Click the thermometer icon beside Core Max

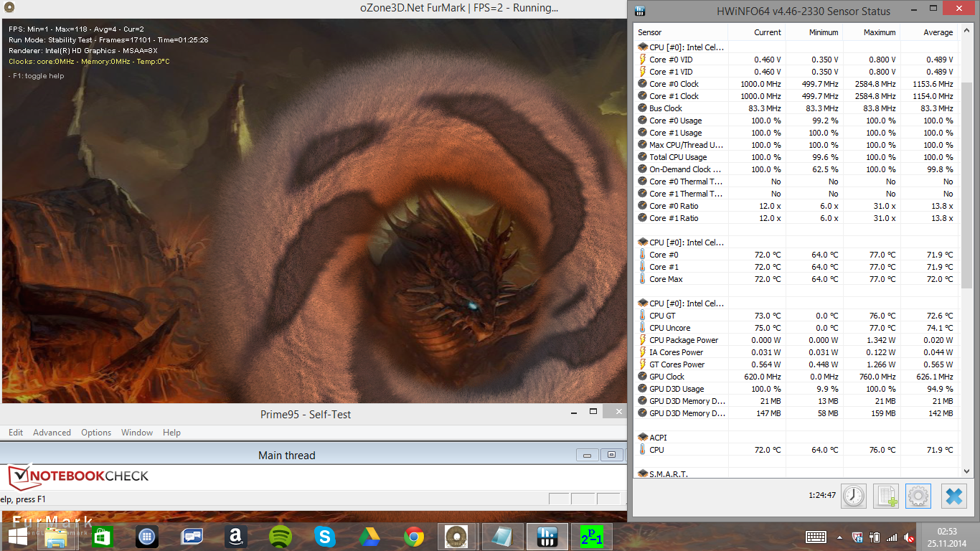pos(643,279)
